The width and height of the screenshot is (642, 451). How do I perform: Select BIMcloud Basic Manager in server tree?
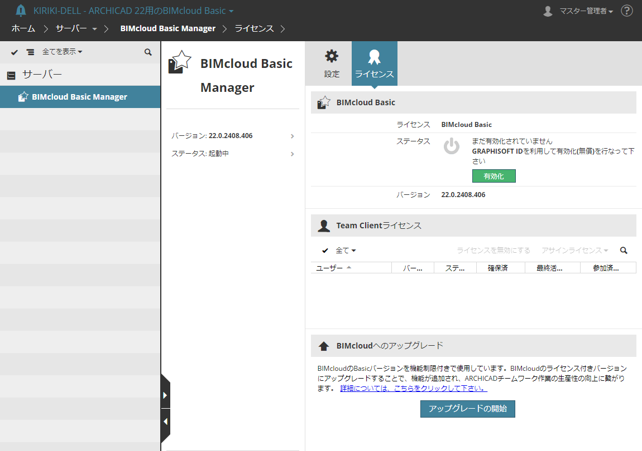(x=80, y=97)
